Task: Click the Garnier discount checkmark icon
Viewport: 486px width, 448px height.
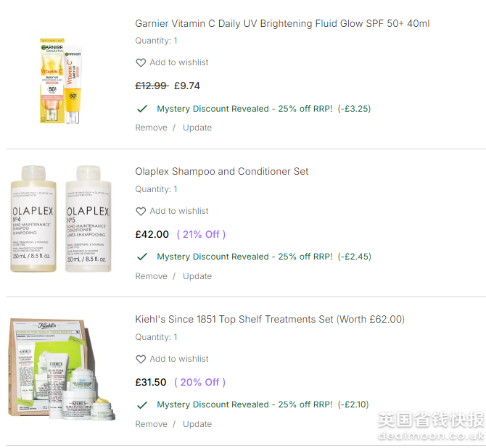Action: [x=142, y=109]
